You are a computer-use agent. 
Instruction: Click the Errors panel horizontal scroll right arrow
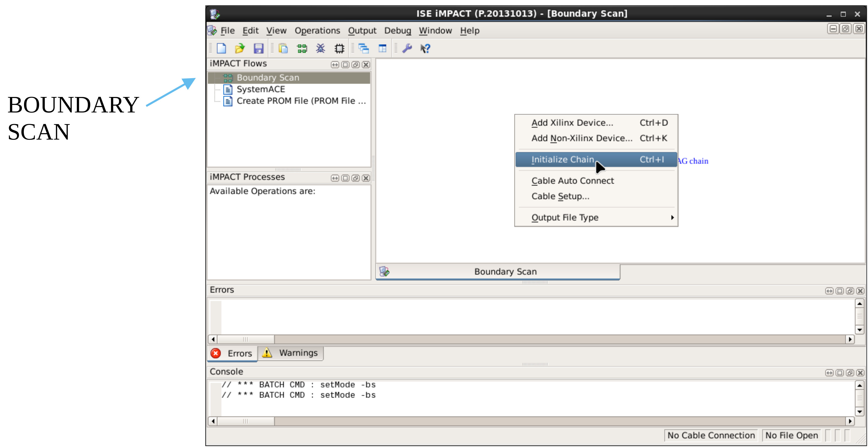click(850, 339)
